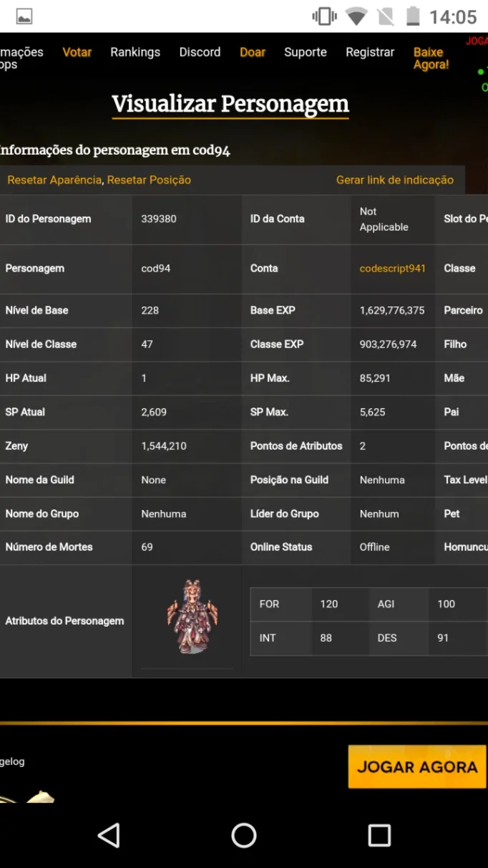Open the Doar menu item
Screen dimensions: 488x868
click(x=253, y=52)
